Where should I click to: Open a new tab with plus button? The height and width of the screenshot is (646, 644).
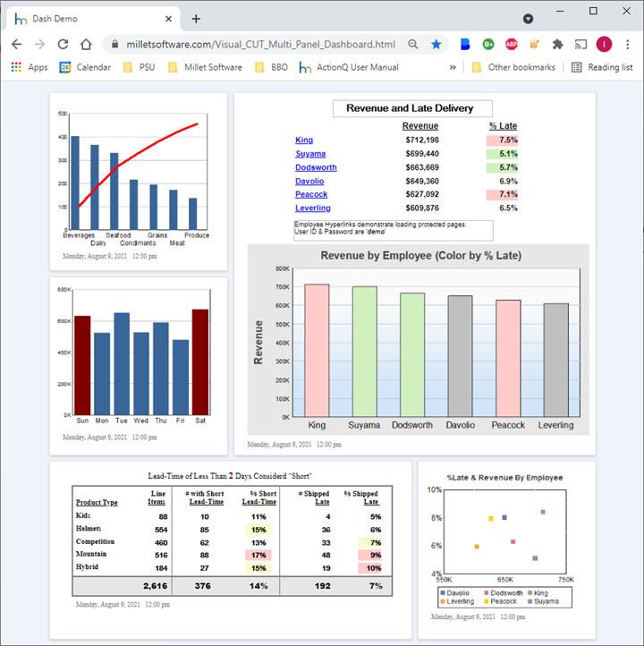(196, 19)
